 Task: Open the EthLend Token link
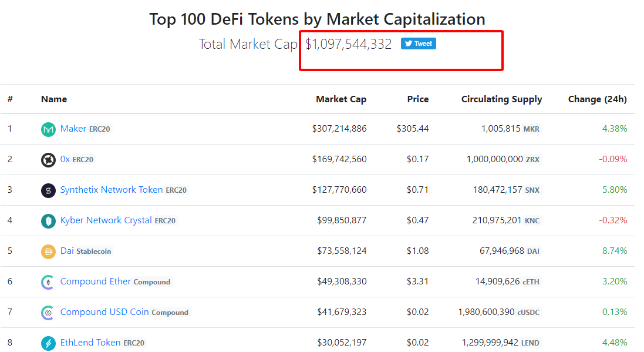coord(90,343)
